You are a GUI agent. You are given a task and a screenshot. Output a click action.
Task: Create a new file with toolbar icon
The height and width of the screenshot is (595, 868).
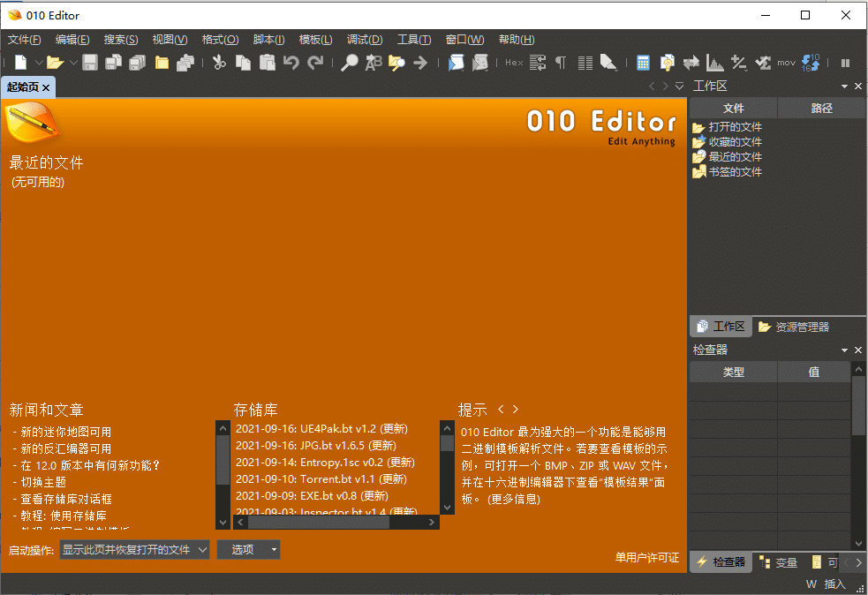[20, 63]
